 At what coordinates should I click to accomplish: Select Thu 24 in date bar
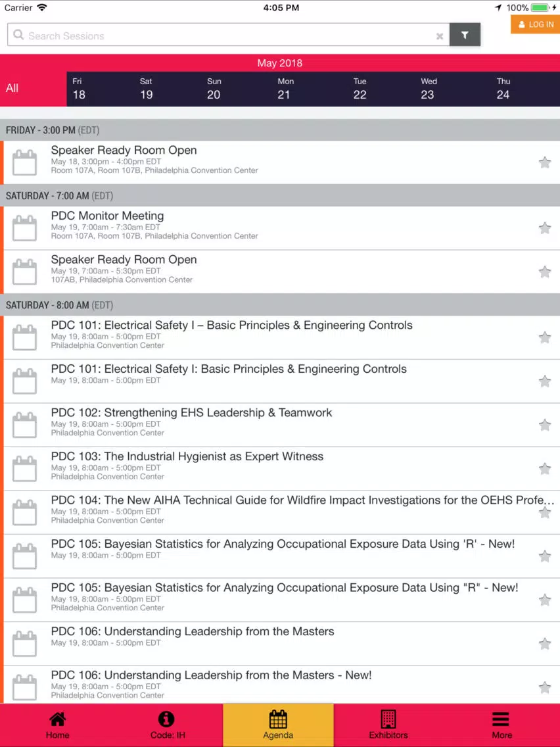tap(503, 89)
